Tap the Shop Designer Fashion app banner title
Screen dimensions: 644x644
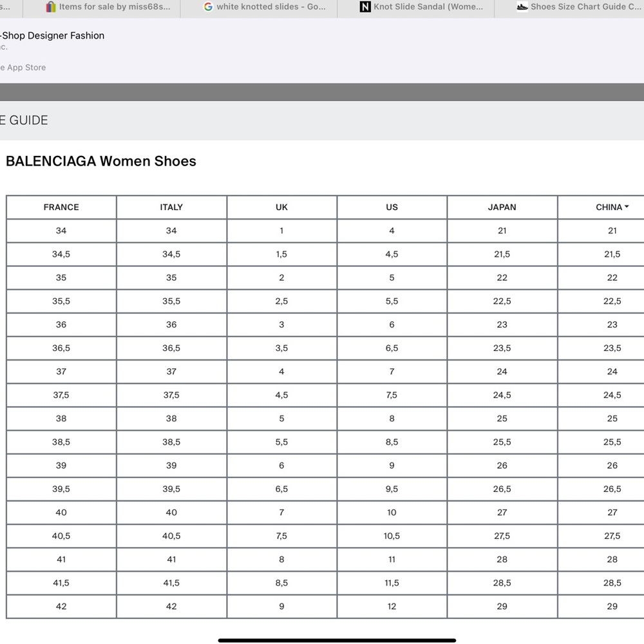tap(53, 35)
